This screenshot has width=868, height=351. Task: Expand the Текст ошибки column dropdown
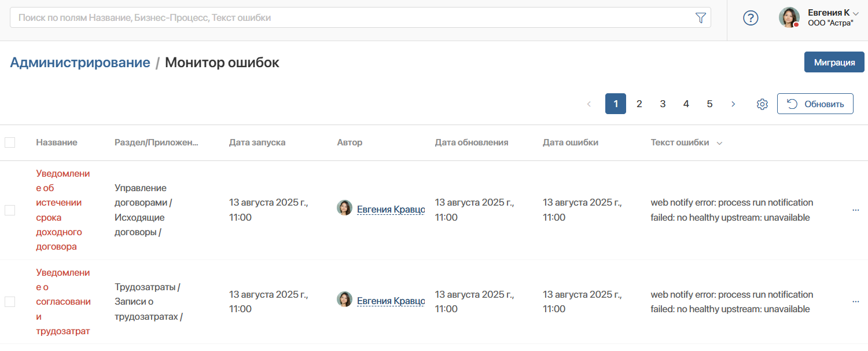point(719,143)
